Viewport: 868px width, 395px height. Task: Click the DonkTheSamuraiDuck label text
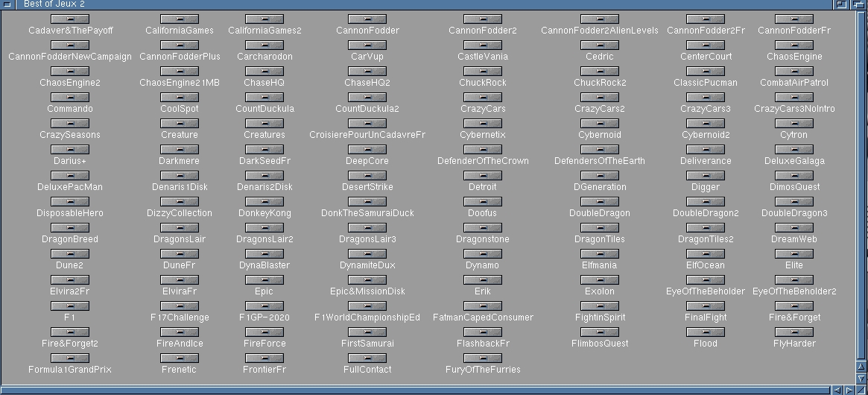[367, 212]
